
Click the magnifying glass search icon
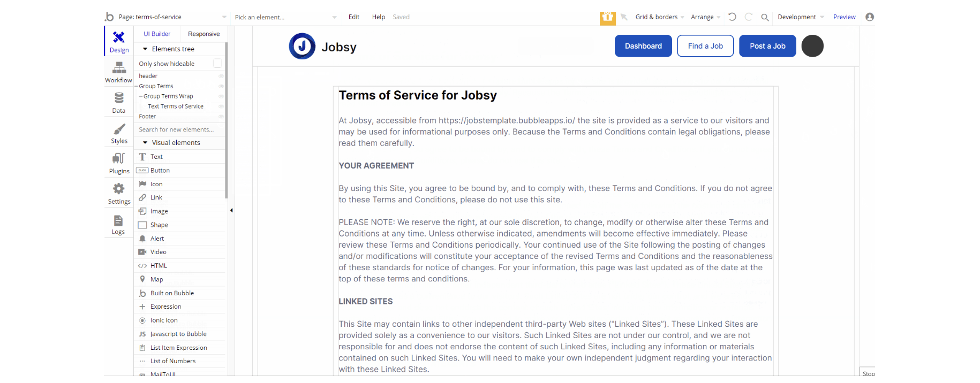click(765, 17)
